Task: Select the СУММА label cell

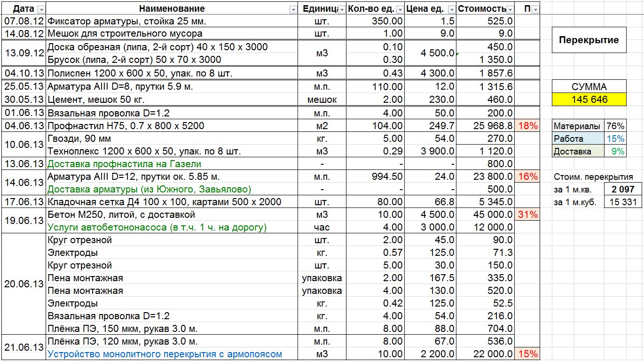Action: [x=589, y=86]
